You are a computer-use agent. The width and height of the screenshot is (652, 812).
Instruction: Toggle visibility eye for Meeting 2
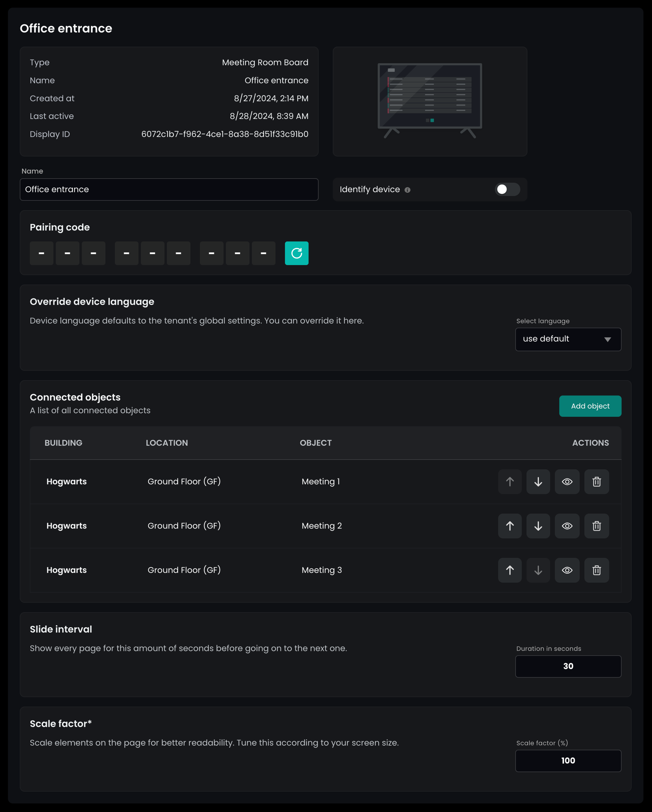click(x=567, y=526)
